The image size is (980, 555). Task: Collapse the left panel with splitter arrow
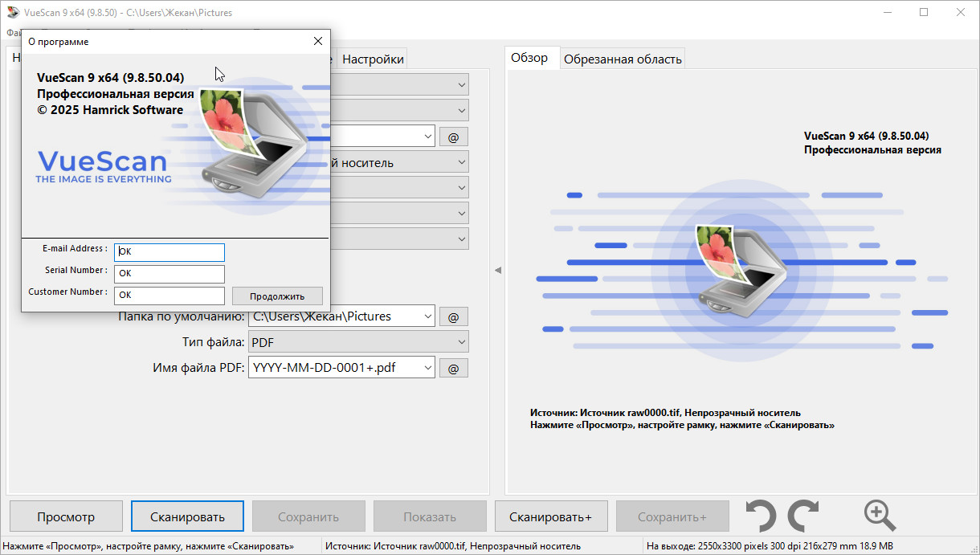click(x=497, y=271)
